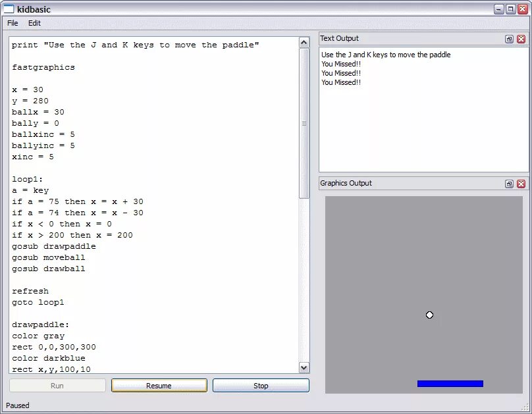Close the Text Output panel
The image size is (532, 414).
coord(521,39)
